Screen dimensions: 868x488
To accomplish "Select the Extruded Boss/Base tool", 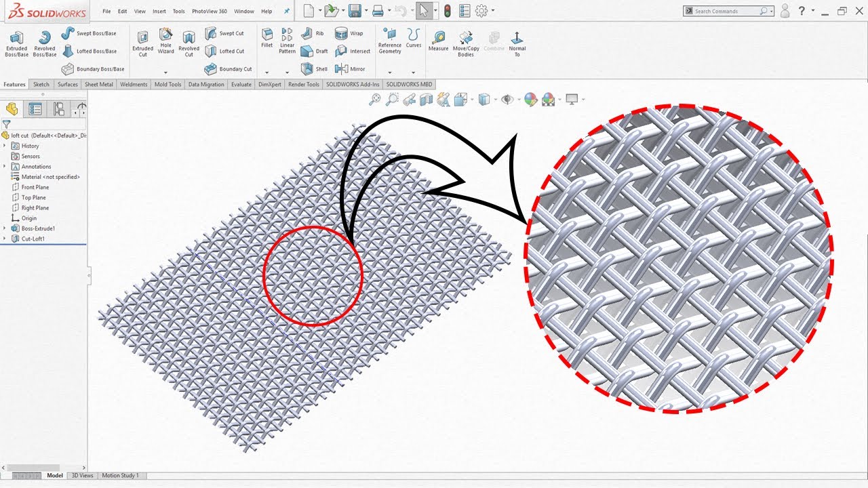I will [16, 44].
